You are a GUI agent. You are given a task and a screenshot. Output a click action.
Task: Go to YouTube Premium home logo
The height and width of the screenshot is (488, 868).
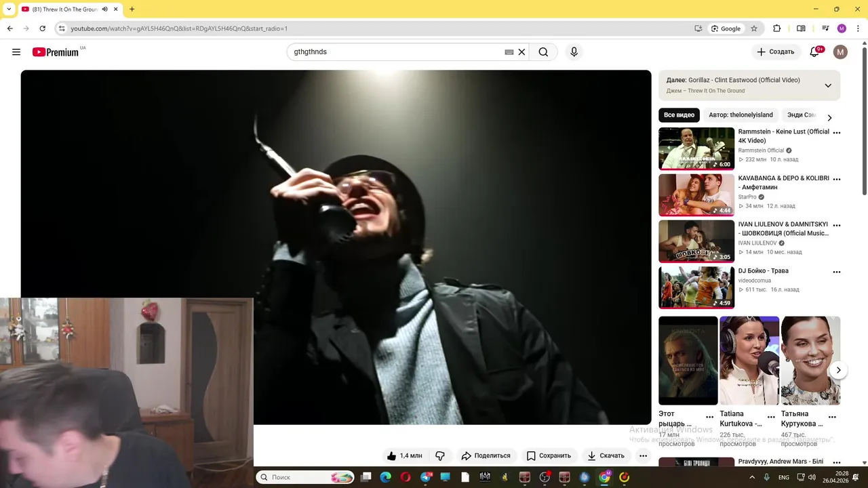click(x=56, y=52)
